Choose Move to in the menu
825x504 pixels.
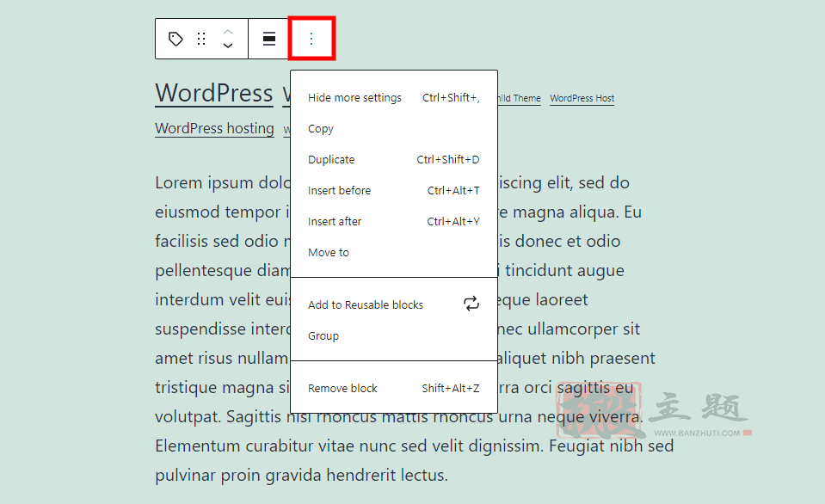393,253
